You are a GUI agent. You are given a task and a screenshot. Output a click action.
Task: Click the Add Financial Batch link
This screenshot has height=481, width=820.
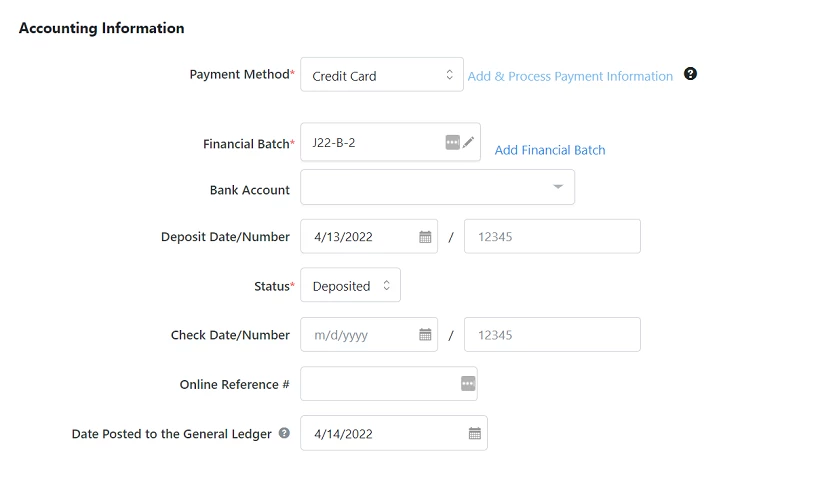(x=550, y=150)
